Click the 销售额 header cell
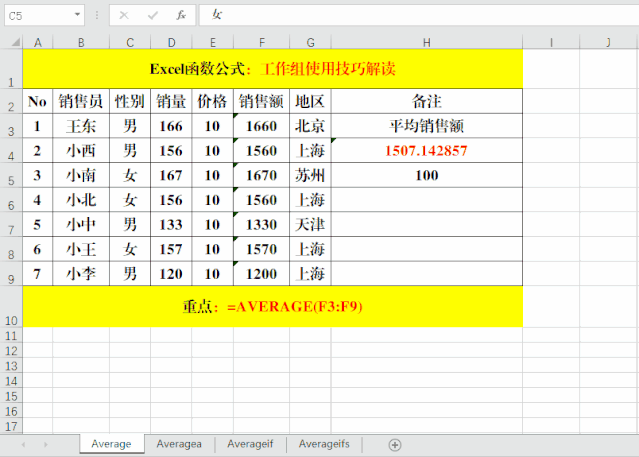Viewport: 639px width, 457px height. click(x=261, y=101)
